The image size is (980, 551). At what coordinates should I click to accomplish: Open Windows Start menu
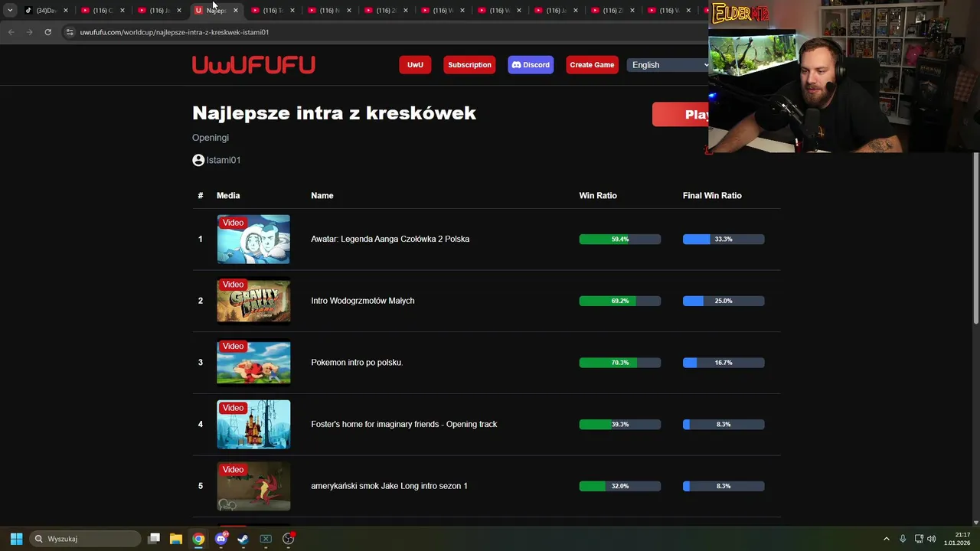click(x=16, y=539)
